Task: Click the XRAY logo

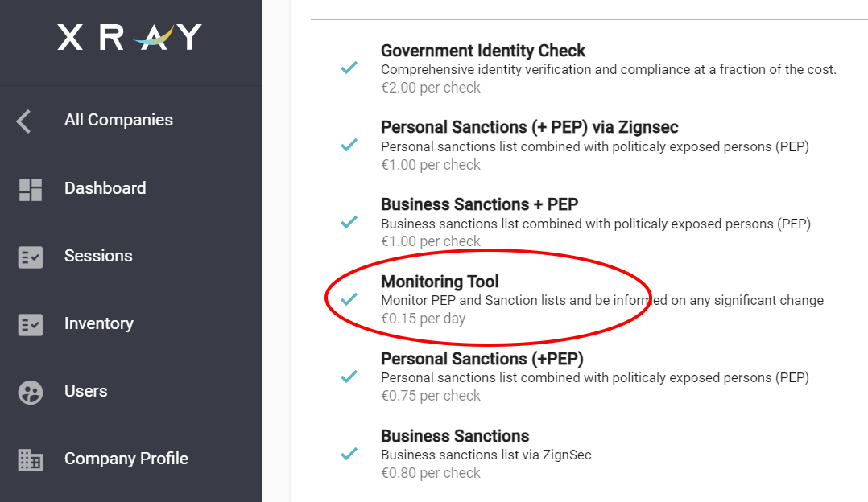Action: (x=130, y=37)
